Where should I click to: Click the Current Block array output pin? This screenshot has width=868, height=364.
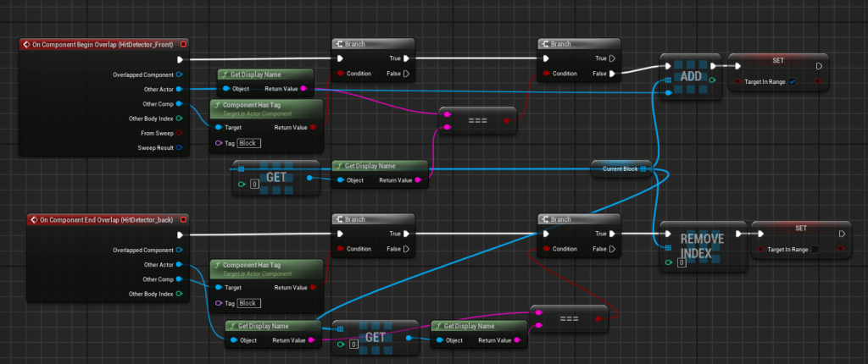click(x=643, y=169)
